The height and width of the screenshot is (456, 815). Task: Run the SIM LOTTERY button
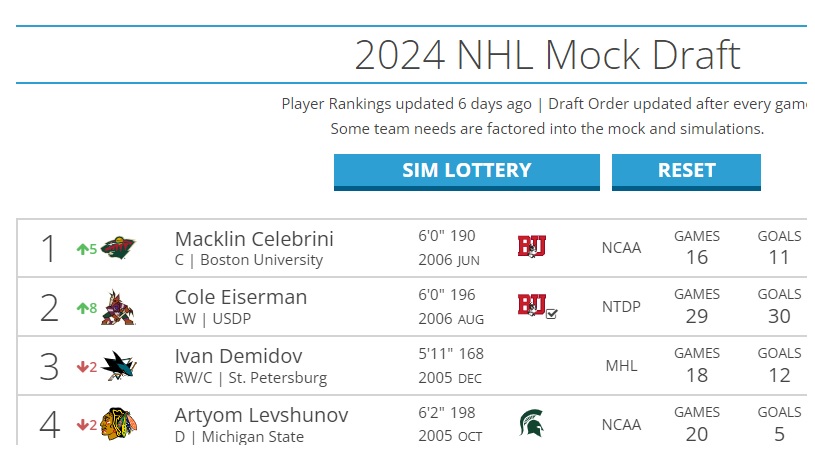click(x=467, y=172)
